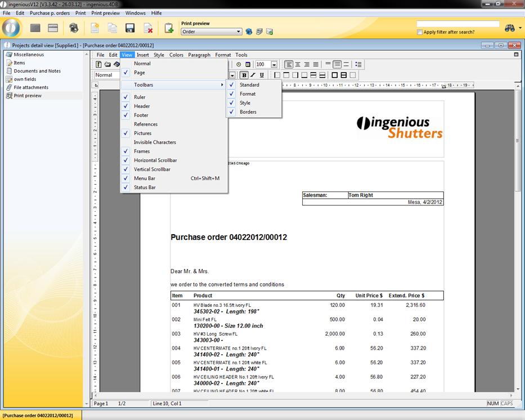Image resolution: width=525 pixels, height=420 pixels.
Task: Click the center text alignment icon
Action: pyautogui.click(x=298, y=65)
